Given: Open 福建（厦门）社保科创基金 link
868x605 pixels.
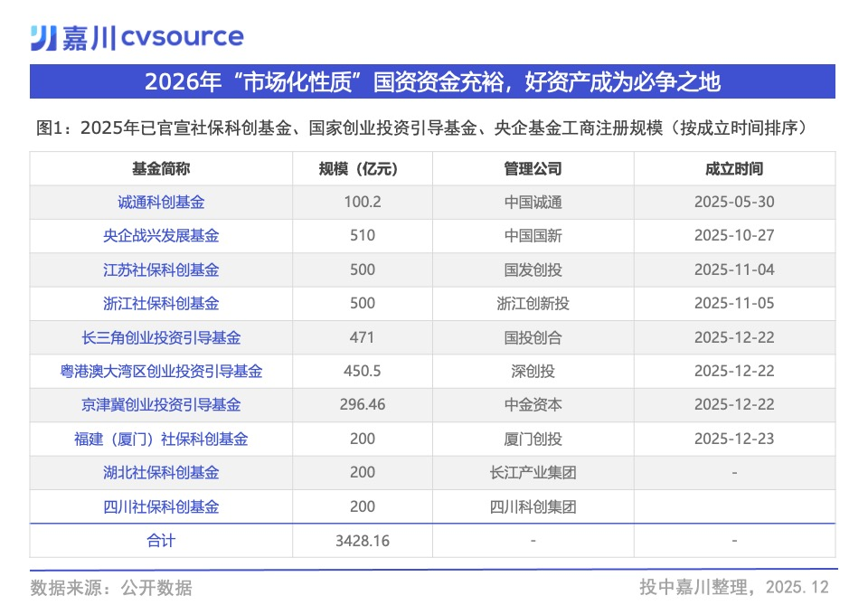Looking at the screenshot, I should tap(161, 440).
